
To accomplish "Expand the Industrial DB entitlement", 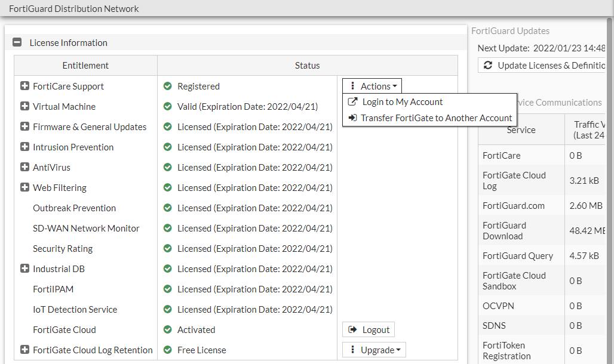I will tap(24, 269).
